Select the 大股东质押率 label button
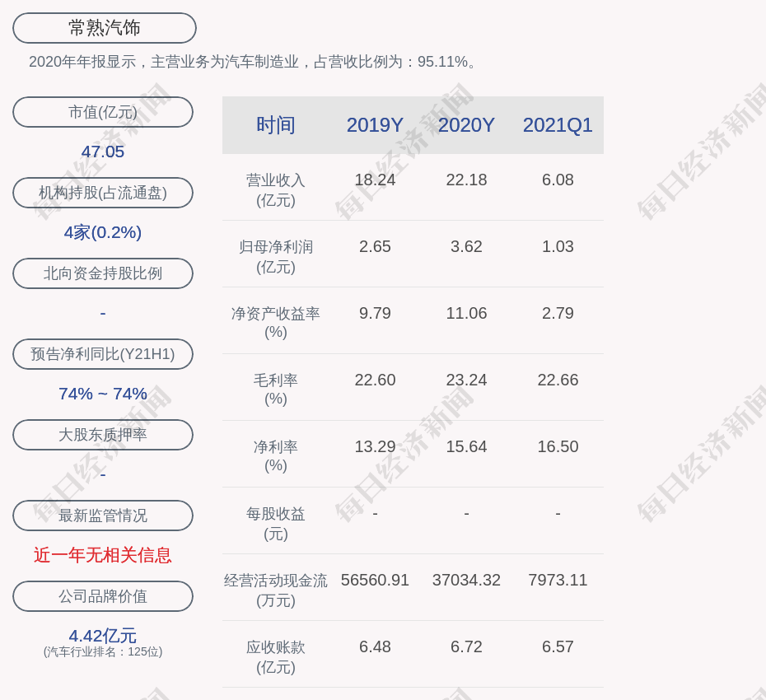Image resolution: width=766 pixels, height=700 pixels. coord(103,435)
